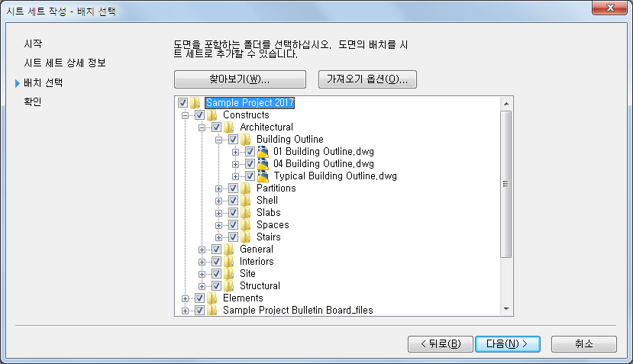Click the Partitions folder icon
633x364 pixels.
246,188
